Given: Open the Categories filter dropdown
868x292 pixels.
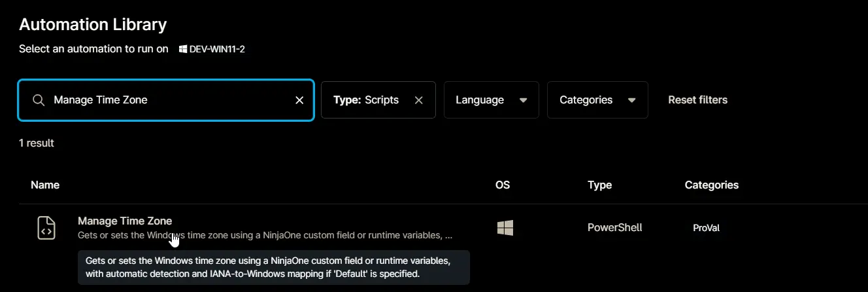Looking at the screenshot, I should 597,100.
